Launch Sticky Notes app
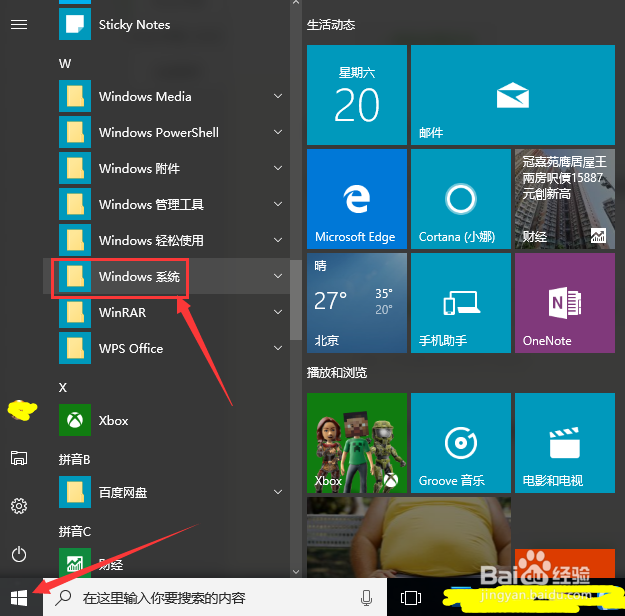 (x=166, y=25)
